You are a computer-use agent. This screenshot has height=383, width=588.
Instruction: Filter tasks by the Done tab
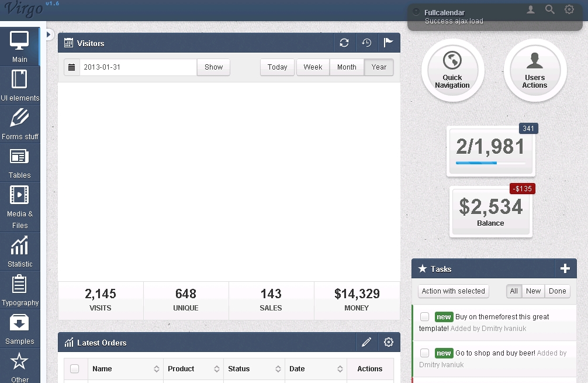[557, 291]
